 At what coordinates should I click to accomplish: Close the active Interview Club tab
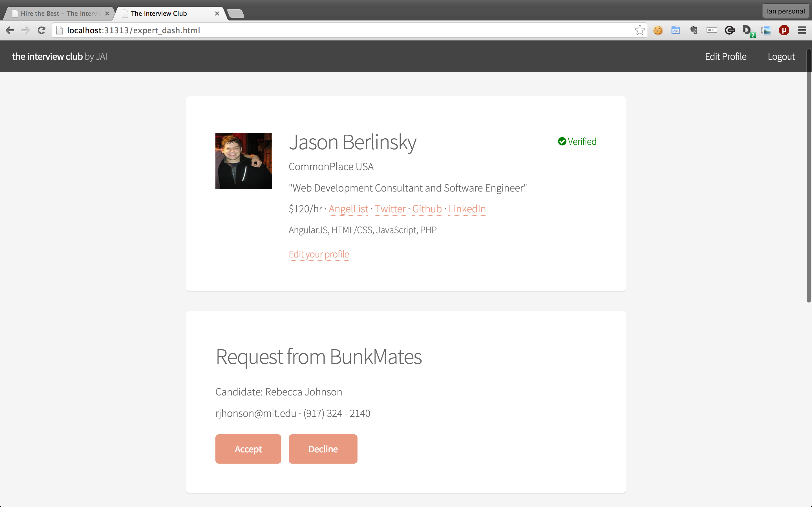(x=217, y=14)
